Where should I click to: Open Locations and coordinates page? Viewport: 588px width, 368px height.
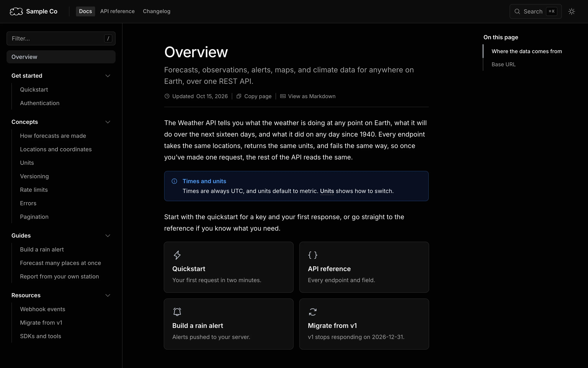[x=56, y=149]
